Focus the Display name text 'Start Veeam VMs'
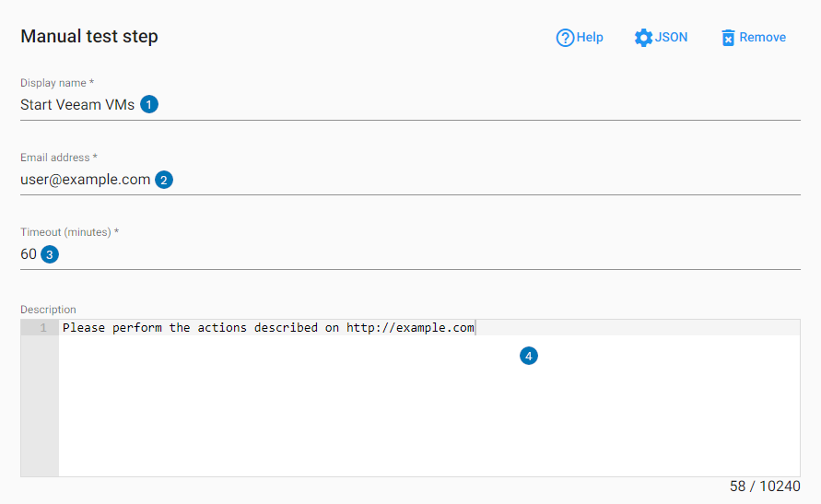Image resolution: width=821 pixels, height=504 pixels. pyautogui.click(x=77, y=105)
